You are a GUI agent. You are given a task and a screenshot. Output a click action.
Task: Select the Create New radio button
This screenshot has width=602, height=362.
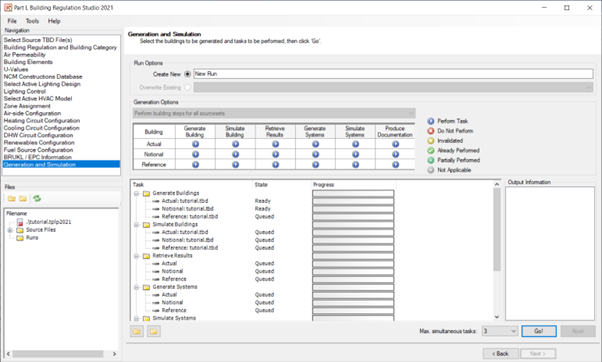187,74
